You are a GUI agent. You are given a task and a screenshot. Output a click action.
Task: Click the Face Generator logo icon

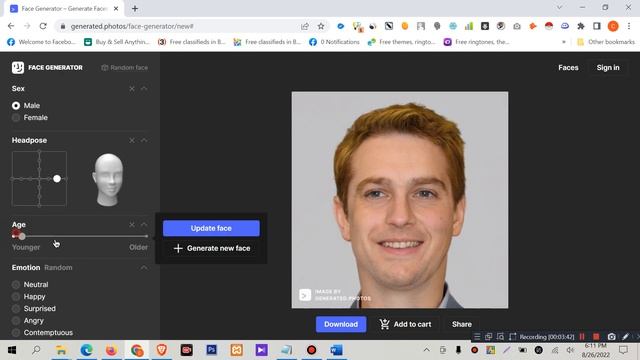[18, 67]
